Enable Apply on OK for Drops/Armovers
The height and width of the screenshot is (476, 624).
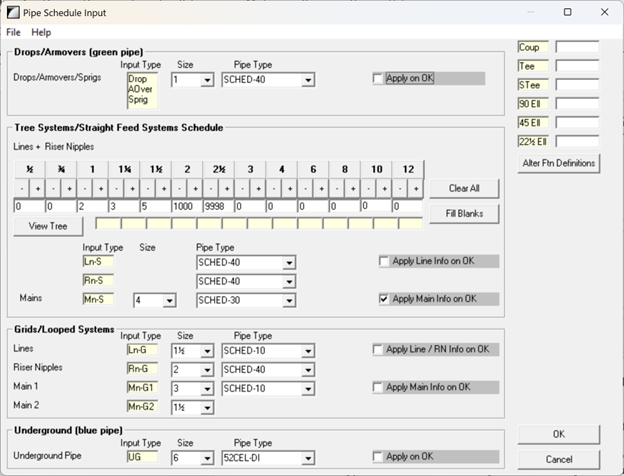pyautogui.click(x=378, y=79)
